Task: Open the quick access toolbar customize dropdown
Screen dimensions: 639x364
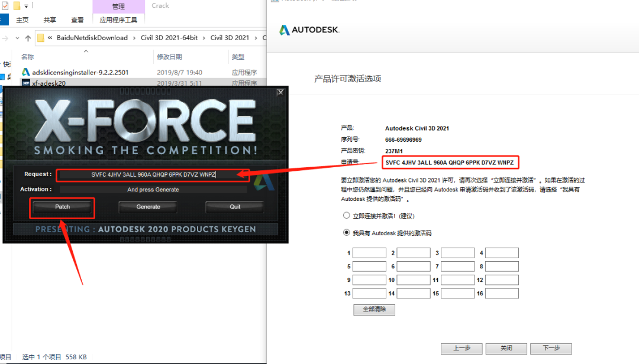Action: click(x=26, y=6)
